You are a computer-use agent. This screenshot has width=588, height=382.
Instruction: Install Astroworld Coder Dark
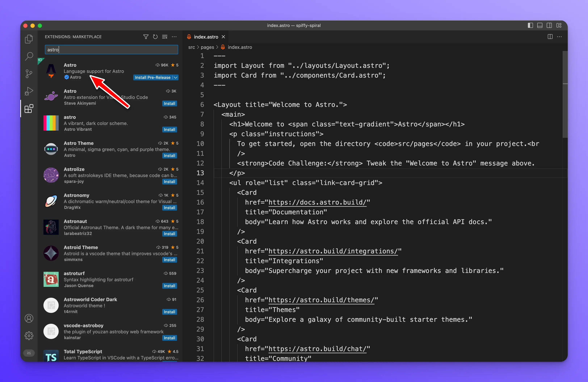pos(169,312)
